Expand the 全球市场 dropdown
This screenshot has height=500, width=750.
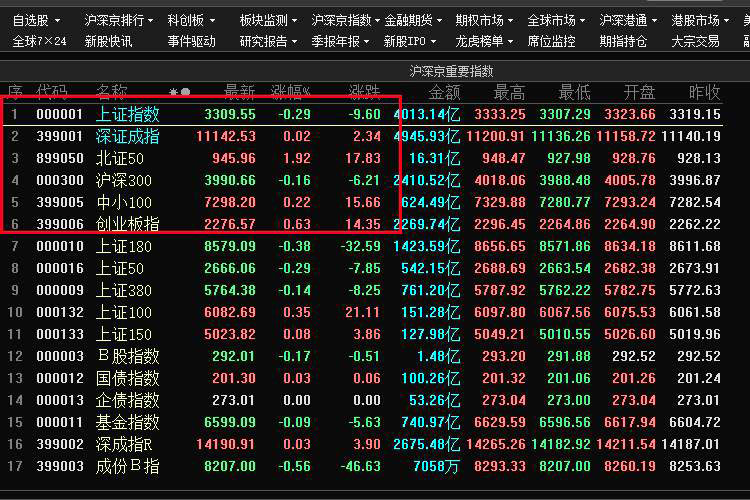pos(556,21)
